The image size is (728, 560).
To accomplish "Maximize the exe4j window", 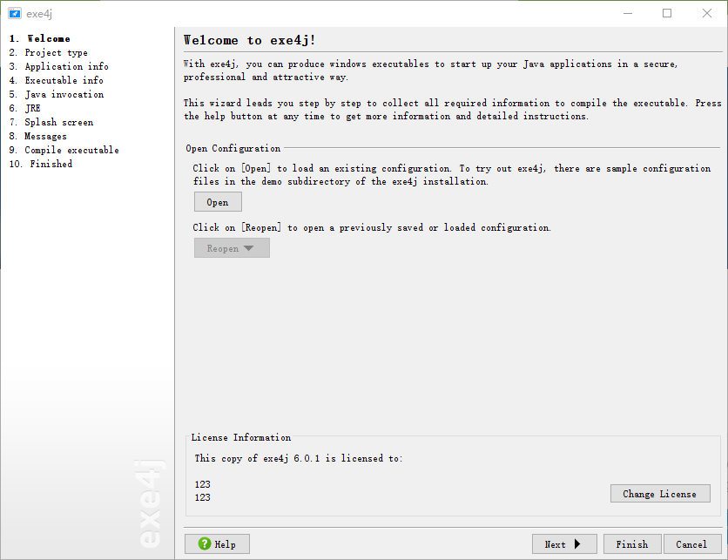I will coord(667,13).
